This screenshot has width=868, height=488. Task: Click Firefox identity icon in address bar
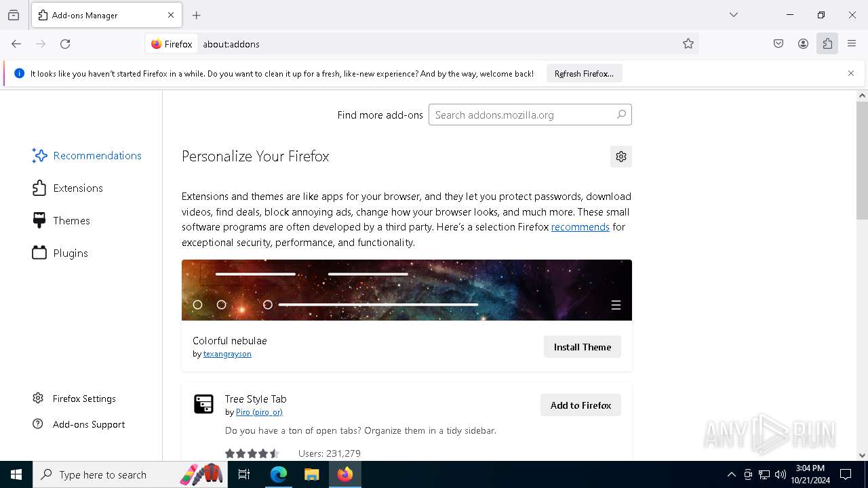click(172, 44)
